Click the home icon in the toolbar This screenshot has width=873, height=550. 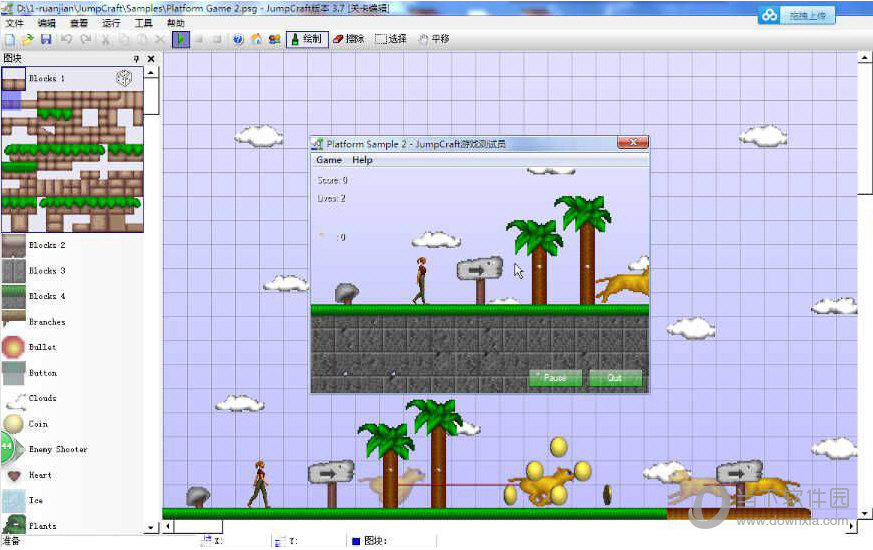(x=256, y=40)
